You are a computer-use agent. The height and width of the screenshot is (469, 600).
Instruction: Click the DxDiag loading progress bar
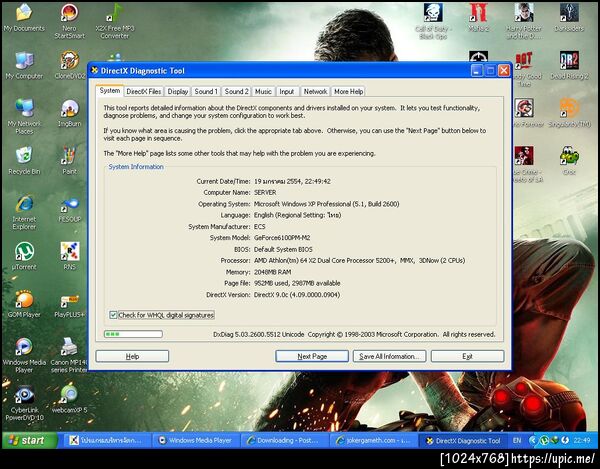tap(133, 334)
